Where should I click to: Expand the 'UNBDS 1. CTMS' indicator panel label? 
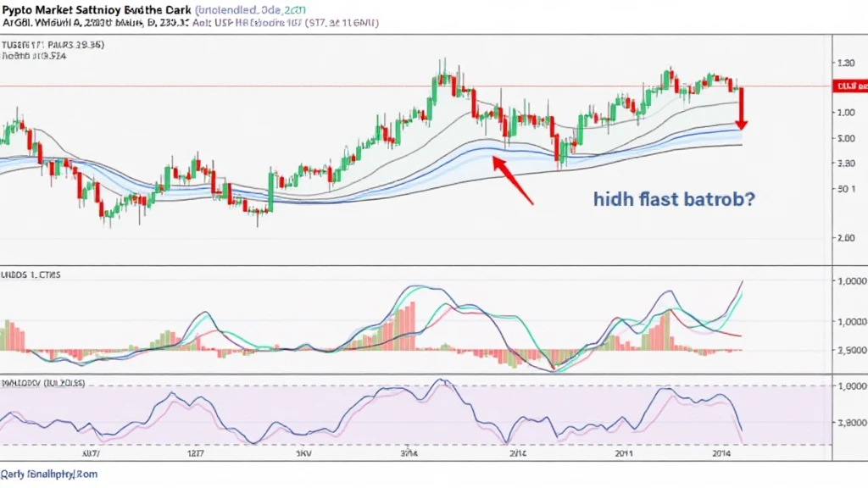tap(35, 275)
